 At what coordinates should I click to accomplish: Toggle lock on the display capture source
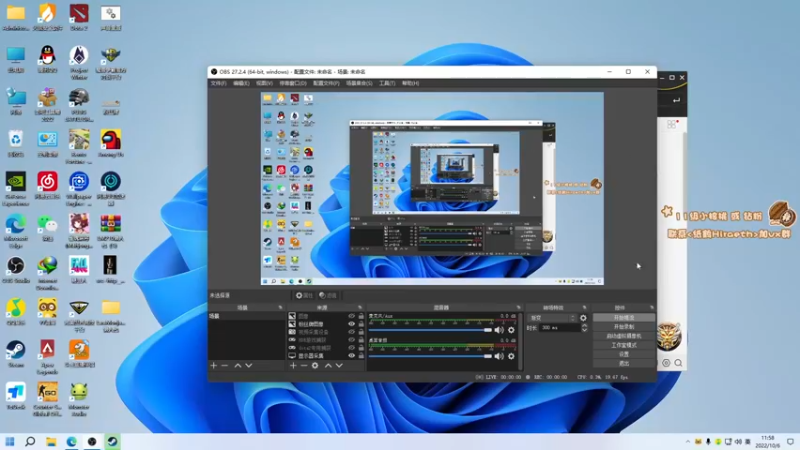pos(361,356)
